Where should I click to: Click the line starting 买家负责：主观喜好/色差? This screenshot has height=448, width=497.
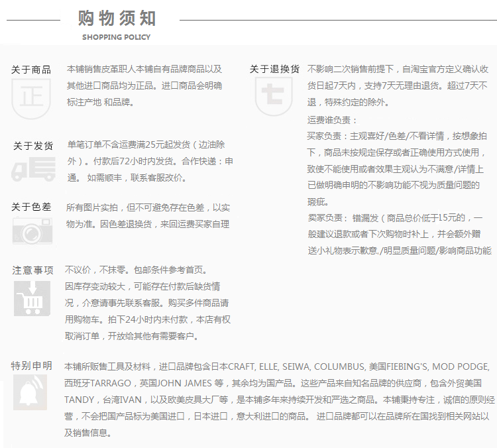[397, 137]
